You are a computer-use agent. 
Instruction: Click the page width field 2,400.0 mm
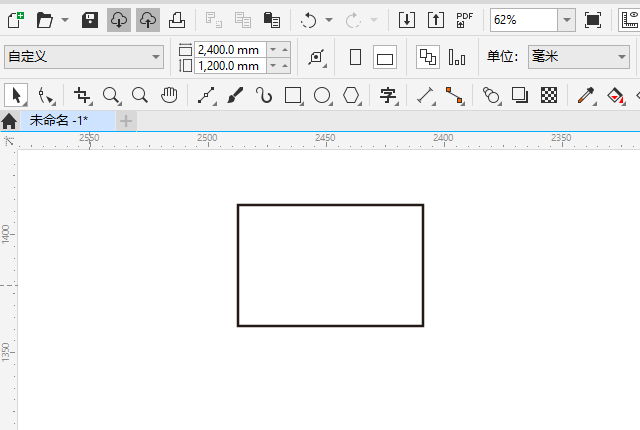[x=231, y=50]
